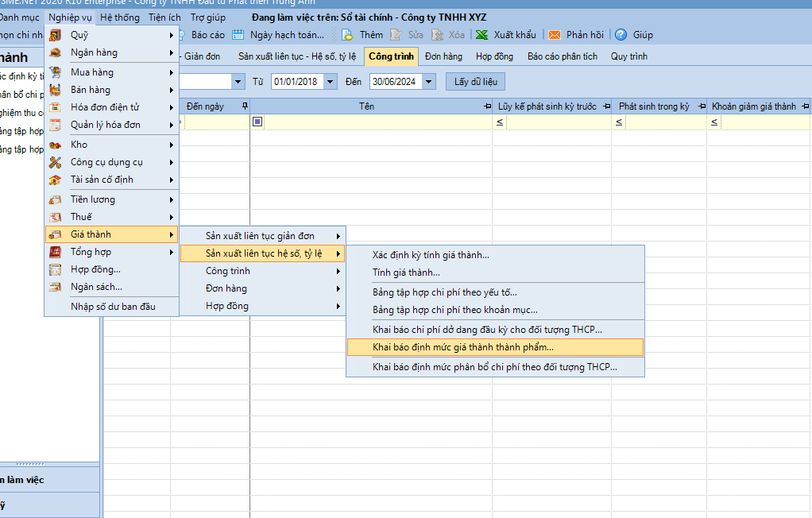Open the Quy trình tab

click(x=628, y=56)
